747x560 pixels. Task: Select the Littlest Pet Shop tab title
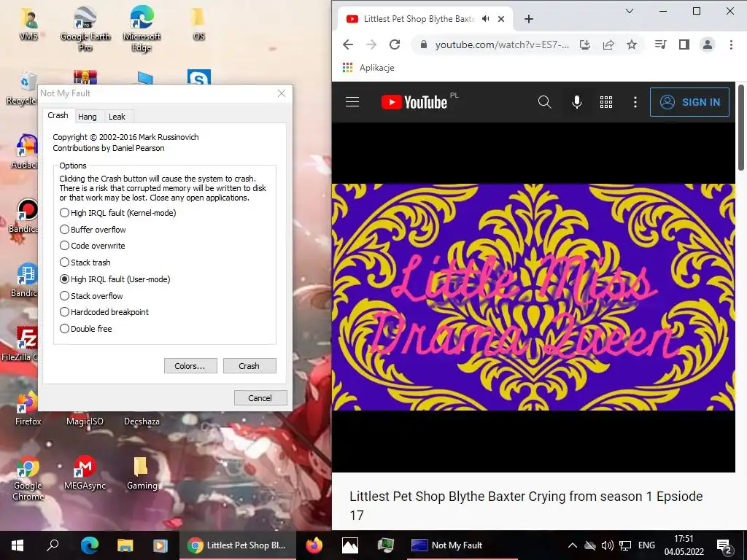coord(419,19)
